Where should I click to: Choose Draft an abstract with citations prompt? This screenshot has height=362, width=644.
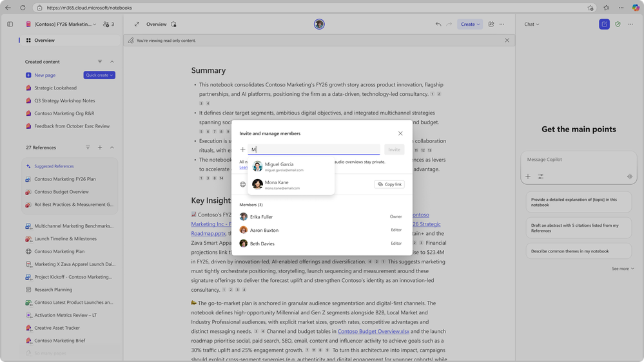click(578, 228)
